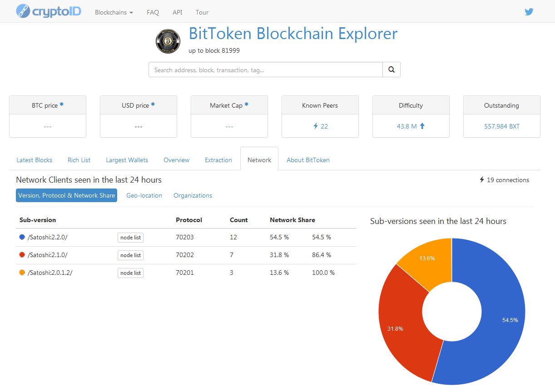555x392 pixels.
Task: Click the search address input field
Action: (x=266, y=69)
